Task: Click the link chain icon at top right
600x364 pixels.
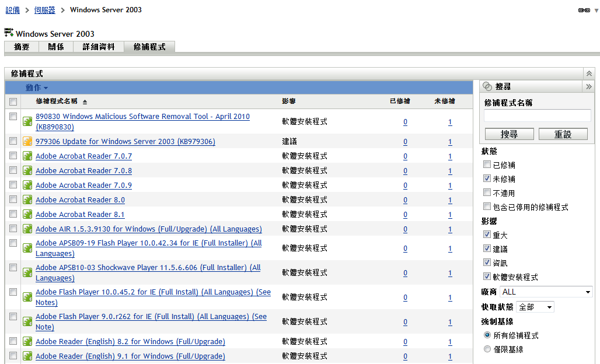Action: click(584, 9)
